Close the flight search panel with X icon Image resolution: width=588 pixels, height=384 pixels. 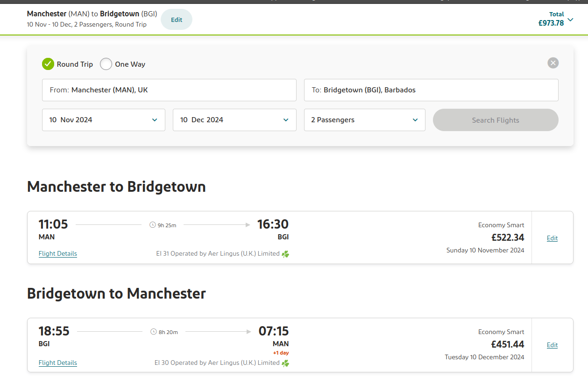pos(553,63)
